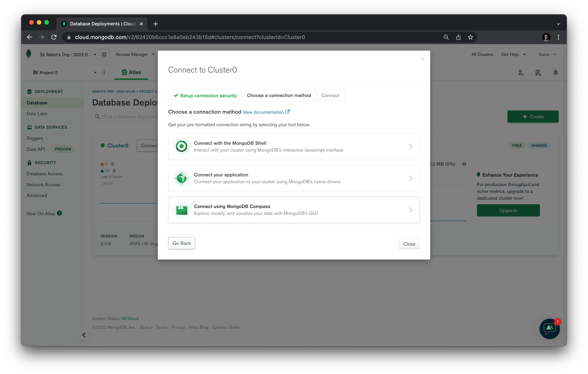This screenshot has width=588, height=374.
Task: Open the Contact Sales footer link
Action: coord(226,327)
